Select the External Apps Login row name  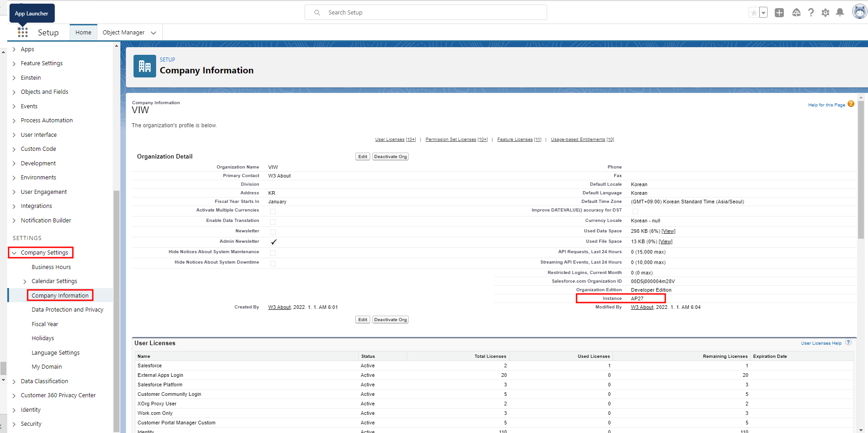point(160,375)
